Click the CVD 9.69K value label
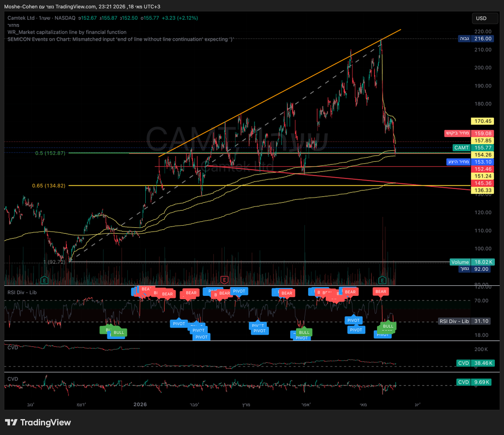The image size is (504, 435). coord(474,382)
